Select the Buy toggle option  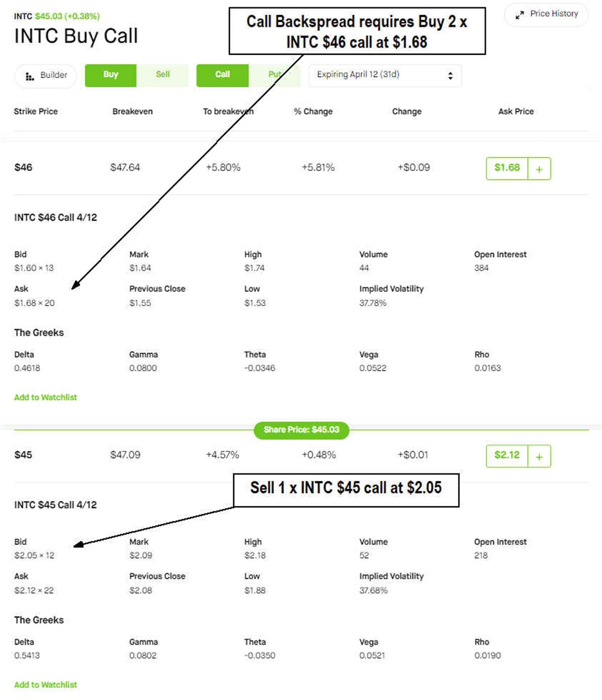[x=110, y=75]
